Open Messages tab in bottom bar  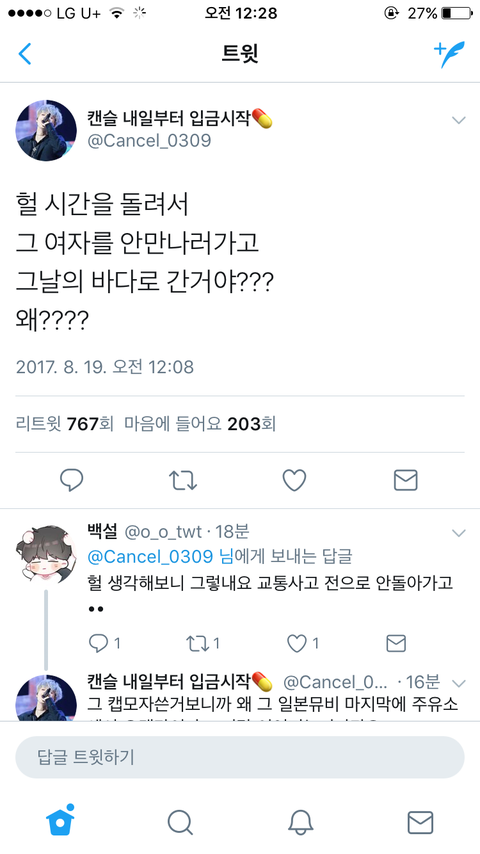point(421,822)
